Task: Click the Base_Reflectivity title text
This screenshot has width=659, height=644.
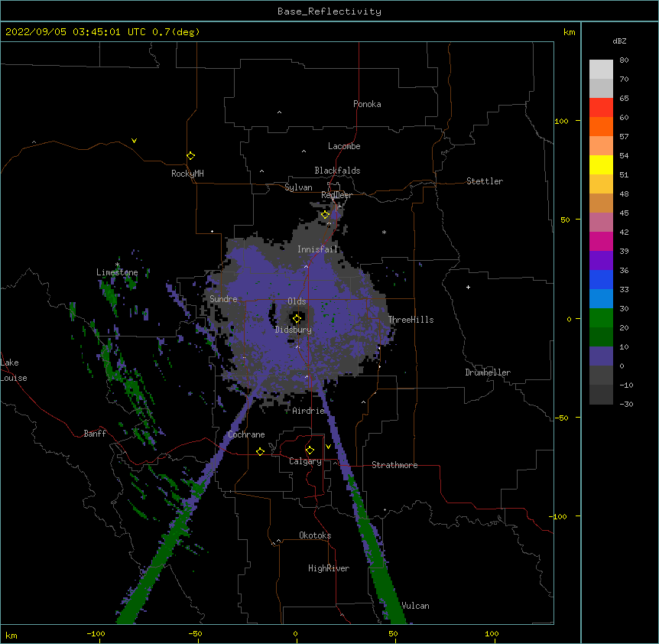Action: click(329, 11)
